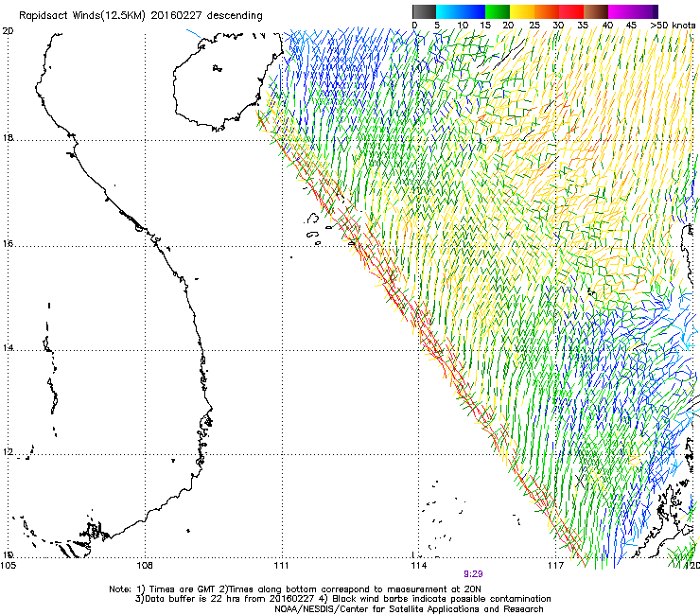Click longitude label '108' on the bottom axis

click(x=145, y=566)
